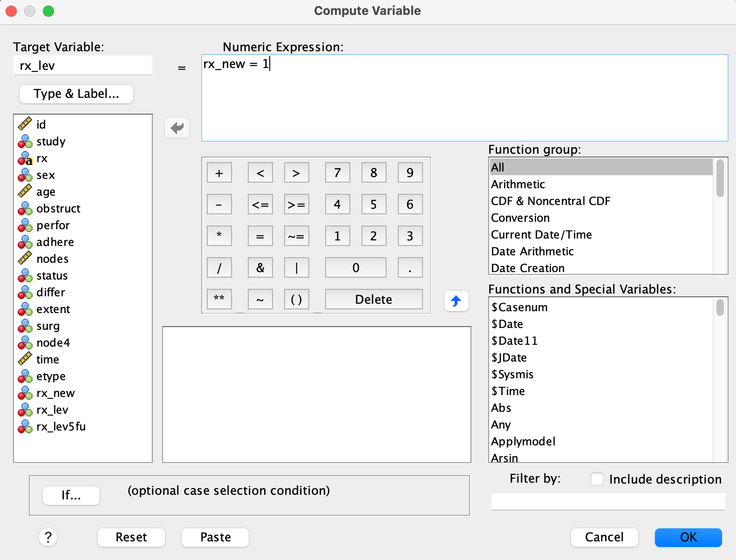Select Arithmetic in Function group list

[518, 184]
